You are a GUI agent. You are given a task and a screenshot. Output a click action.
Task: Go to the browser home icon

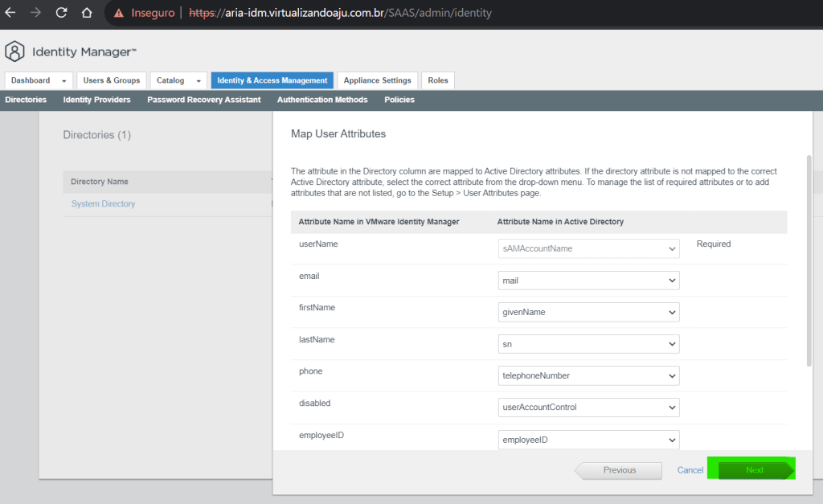tap(87, 13)
